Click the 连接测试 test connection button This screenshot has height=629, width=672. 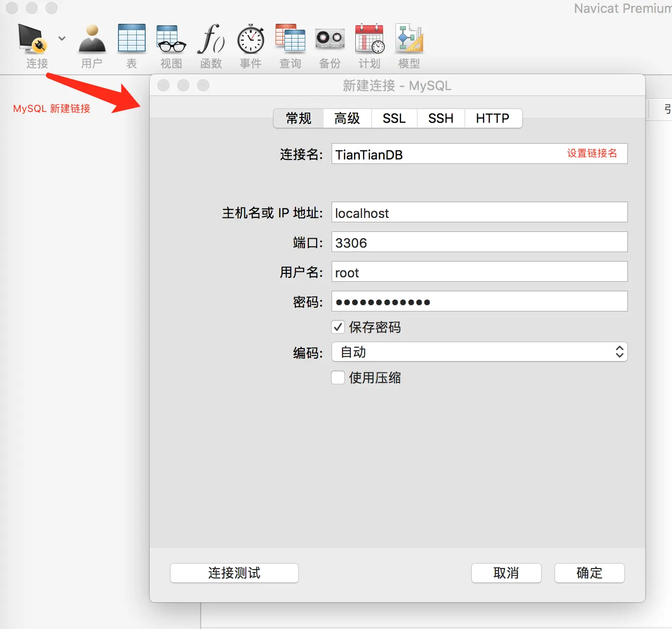[x=234, y=573]
